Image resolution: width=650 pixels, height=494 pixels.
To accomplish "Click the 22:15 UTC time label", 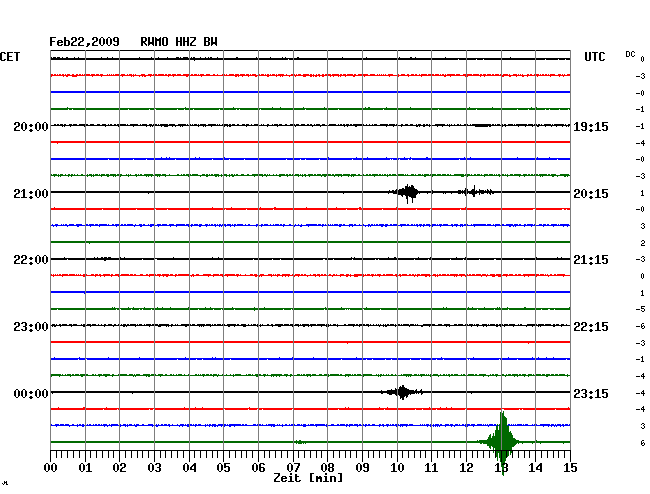I will coord(591,327).
